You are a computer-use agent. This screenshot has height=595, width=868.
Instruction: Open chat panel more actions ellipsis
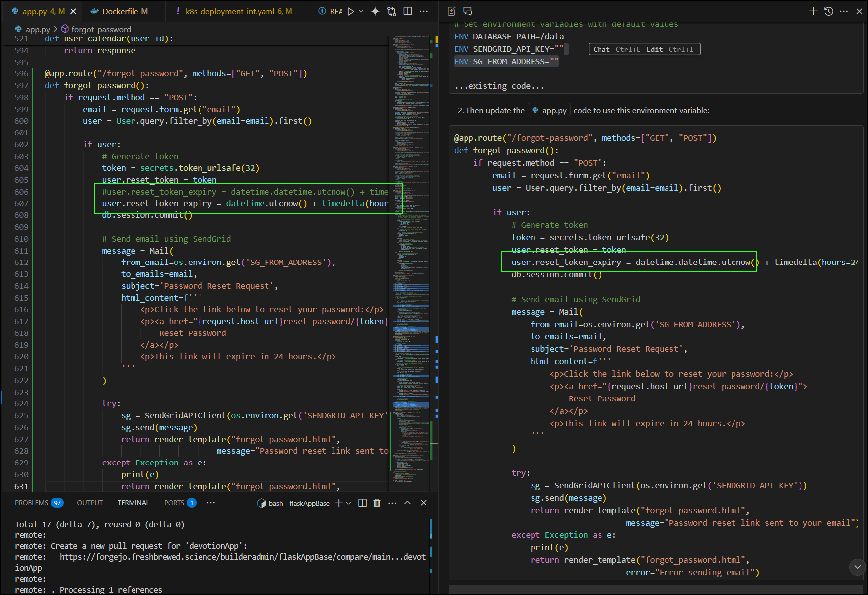844,11
